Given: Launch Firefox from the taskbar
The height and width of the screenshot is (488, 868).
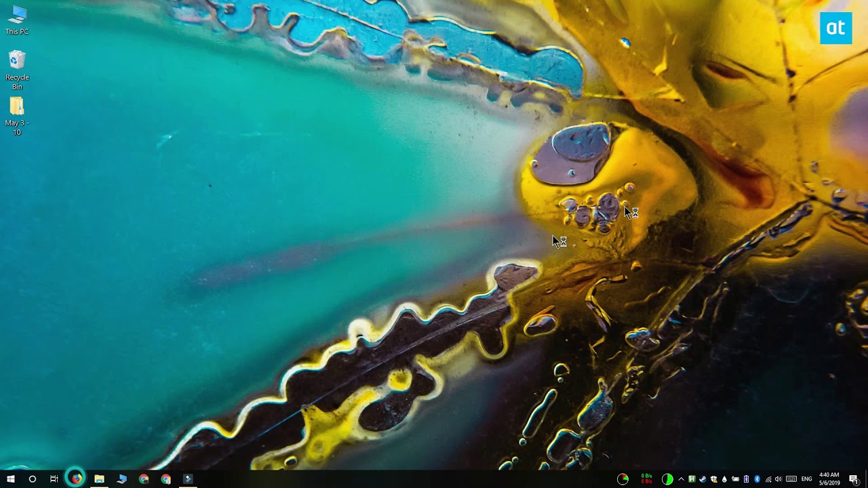Looking at the screenshot, I should click(x=76, y=479).
